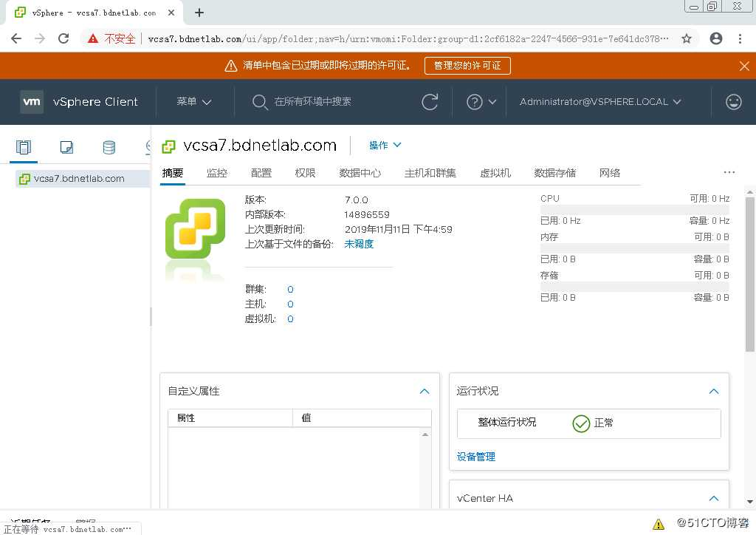Click the browser forward arrow
756x535 pixels.
click(40, 38)
